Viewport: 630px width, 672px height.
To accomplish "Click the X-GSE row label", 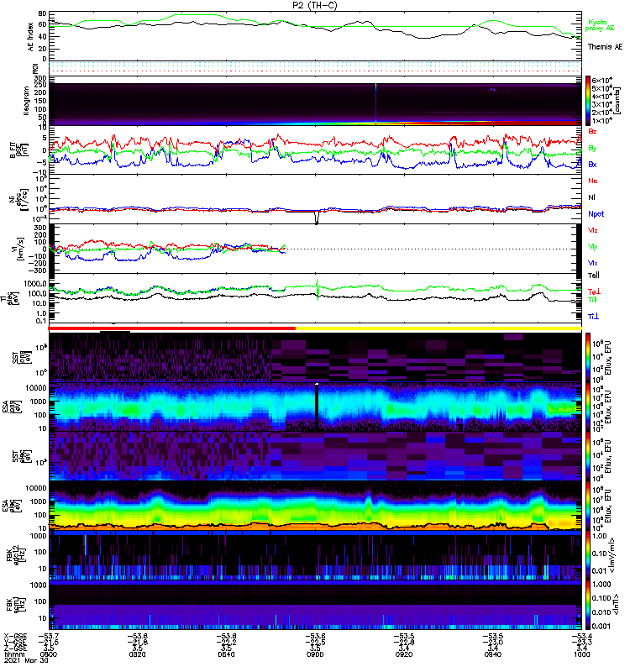I will pyautogui.click(x=15, y=636).
